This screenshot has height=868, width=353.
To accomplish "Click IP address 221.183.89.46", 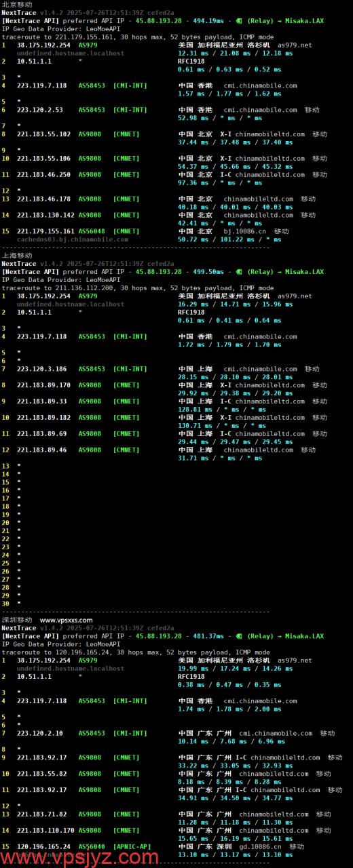I will pos(42,450).
